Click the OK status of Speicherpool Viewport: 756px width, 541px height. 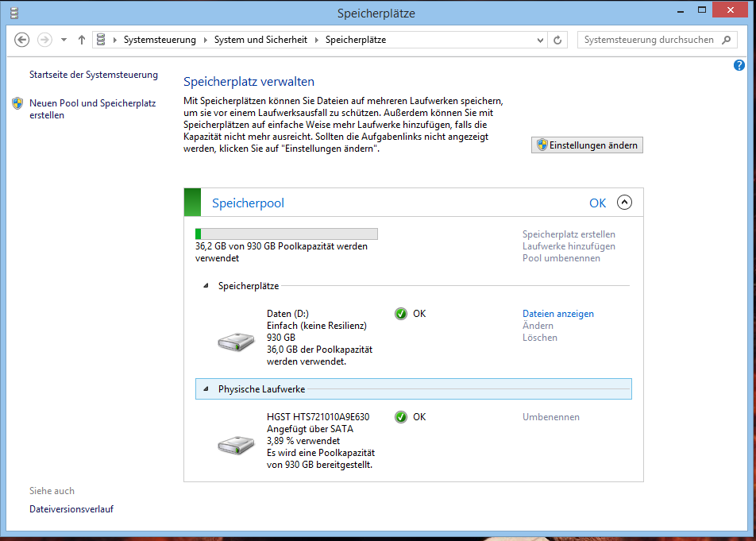[x=597, y=203]
